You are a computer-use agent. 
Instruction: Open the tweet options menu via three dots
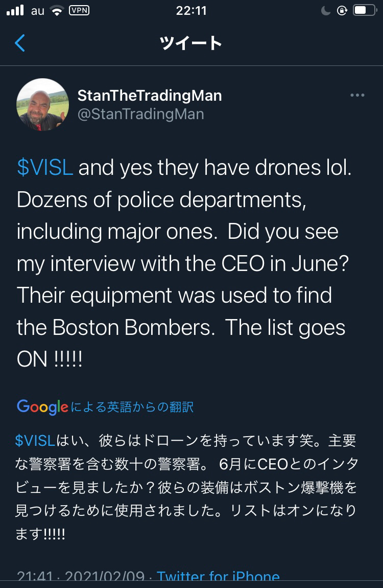tap(357, 95)
